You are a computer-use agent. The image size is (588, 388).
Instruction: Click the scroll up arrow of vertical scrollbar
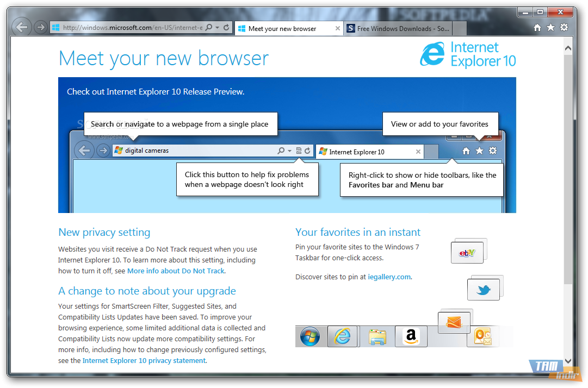(568, 48)
